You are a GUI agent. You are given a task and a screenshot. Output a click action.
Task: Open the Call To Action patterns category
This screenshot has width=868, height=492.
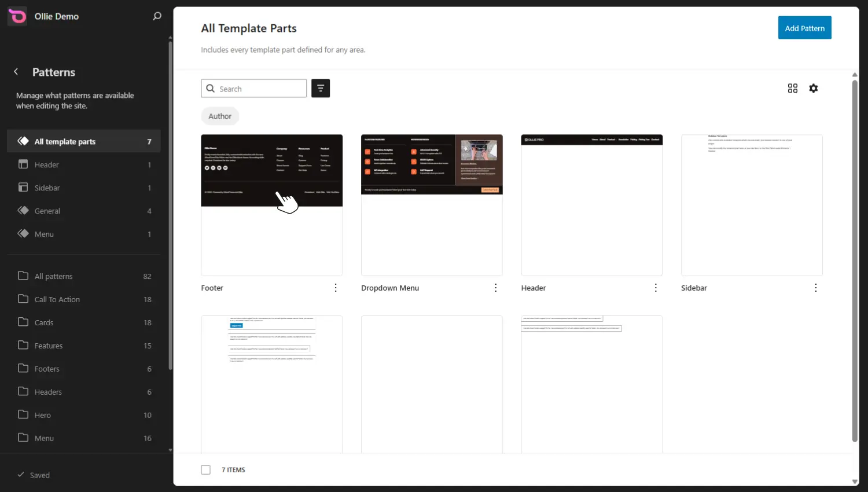(x=84, y=299)
